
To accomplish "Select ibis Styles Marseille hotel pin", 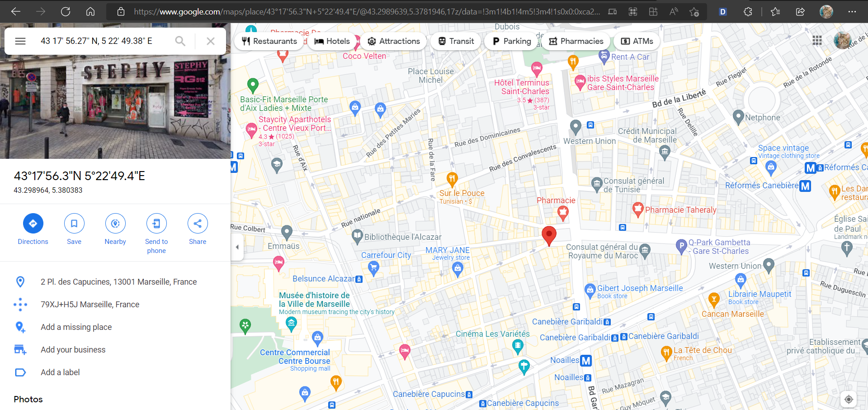I will [580, 82].
